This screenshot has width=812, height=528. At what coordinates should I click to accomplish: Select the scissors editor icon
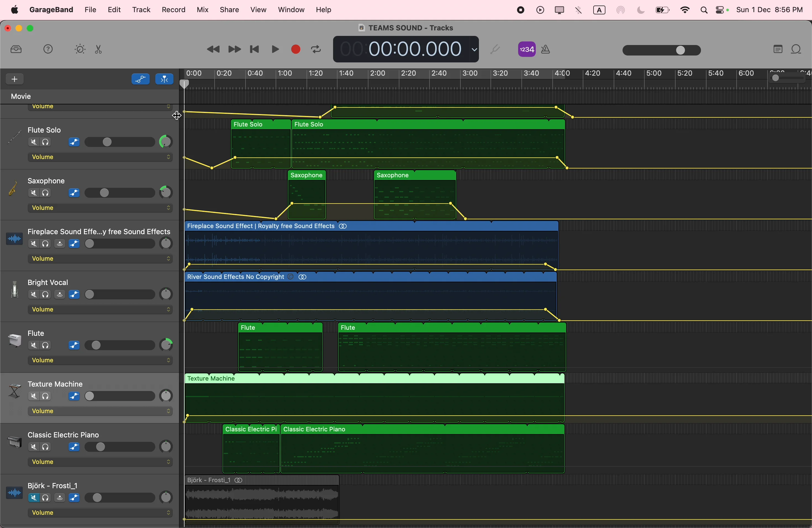[x=99, y=50]
